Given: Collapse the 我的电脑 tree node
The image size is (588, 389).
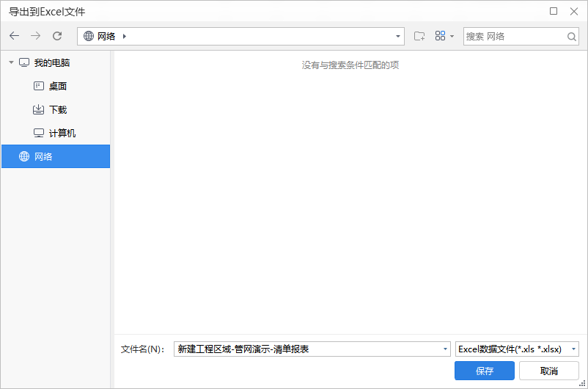Looking at the screenshot, I should 11,63.
